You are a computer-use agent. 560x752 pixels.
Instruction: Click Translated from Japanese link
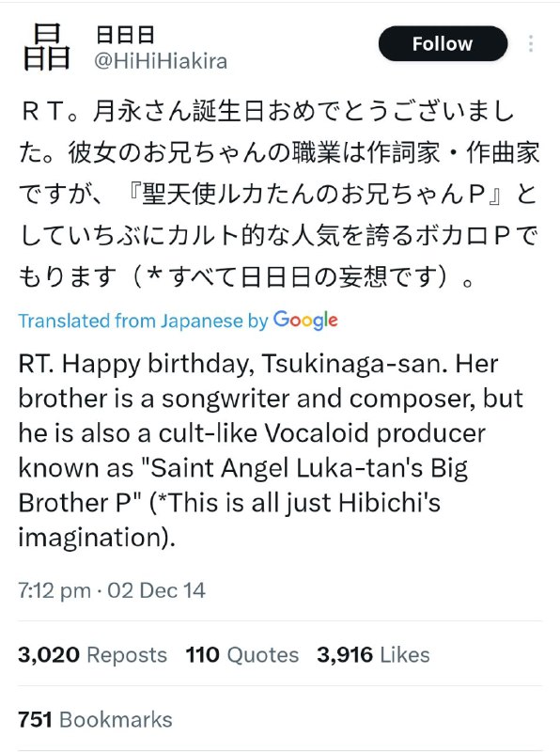click(x=131, y=321)
